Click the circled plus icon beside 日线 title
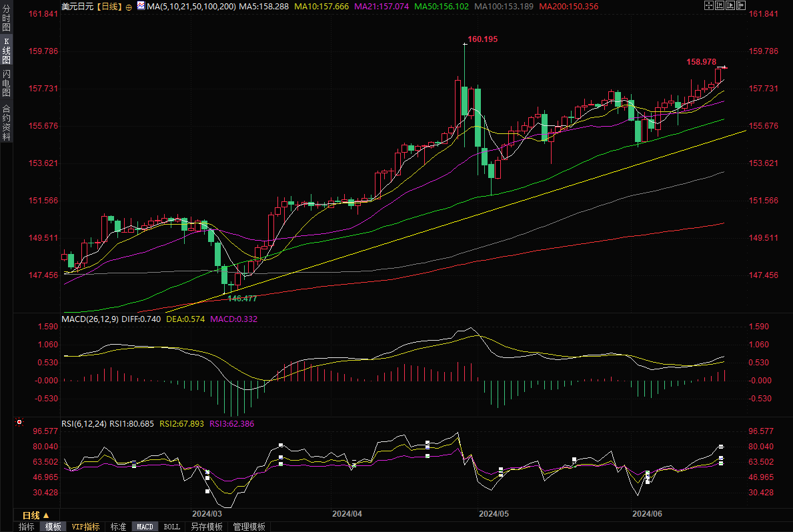Viewport: 793px width, 532px height. click(129, 6)
